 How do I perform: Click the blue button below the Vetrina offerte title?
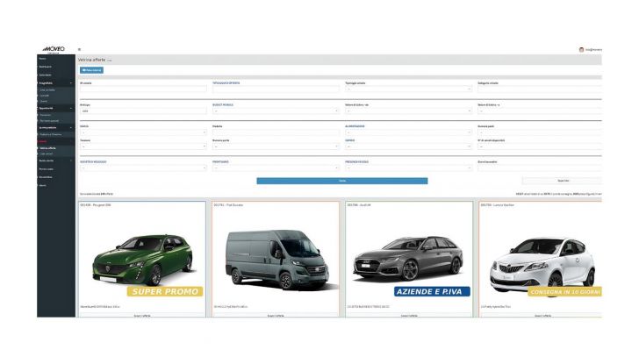91,70
